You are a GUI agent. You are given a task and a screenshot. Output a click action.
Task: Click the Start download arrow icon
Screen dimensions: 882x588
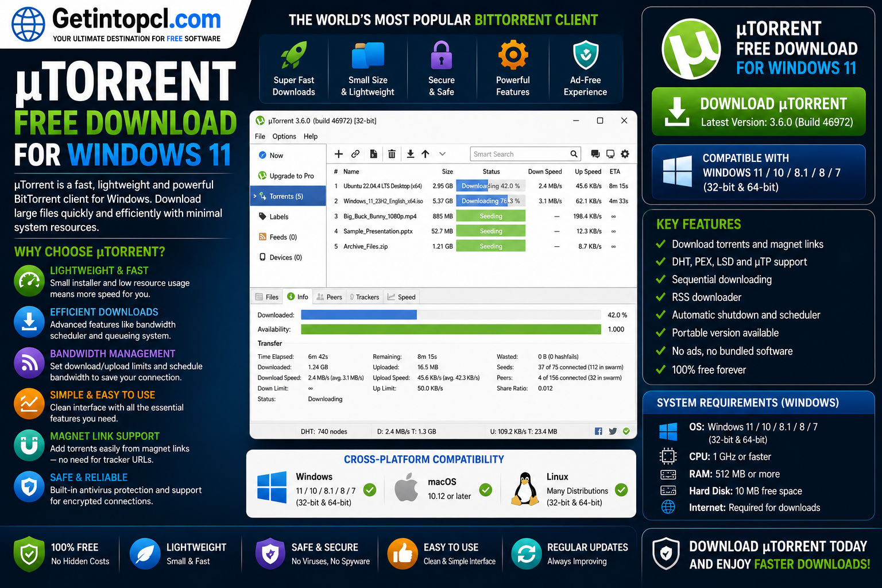coord(411,154)
